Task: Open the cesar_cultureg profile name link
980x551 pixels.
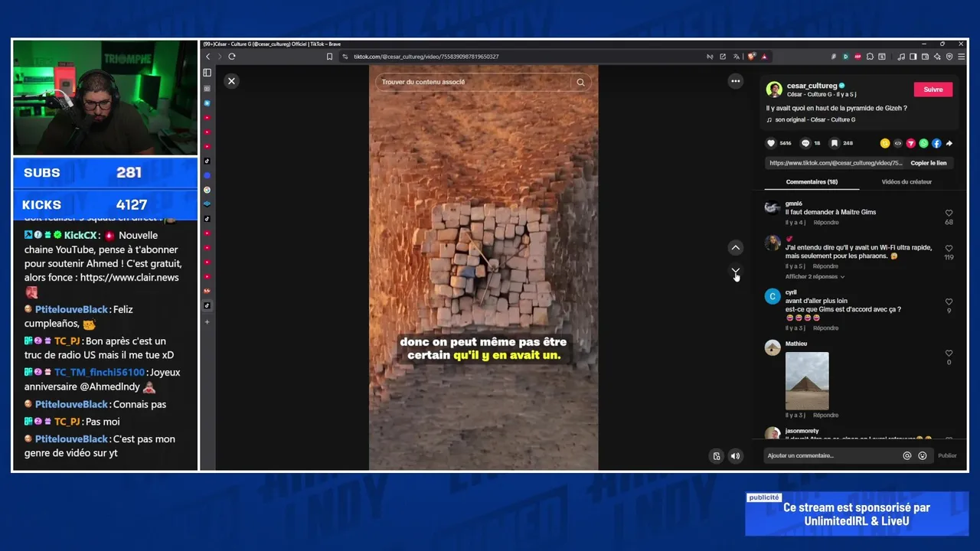Action: [812, 86]
